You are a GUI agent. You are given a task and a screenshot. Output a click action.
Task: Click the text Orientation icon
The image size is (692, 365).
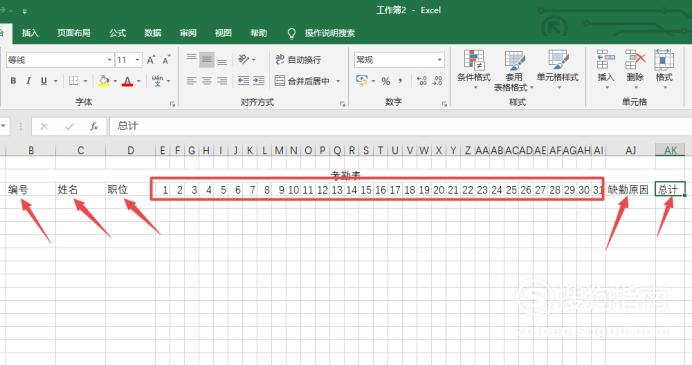click(x=244, y=59)
